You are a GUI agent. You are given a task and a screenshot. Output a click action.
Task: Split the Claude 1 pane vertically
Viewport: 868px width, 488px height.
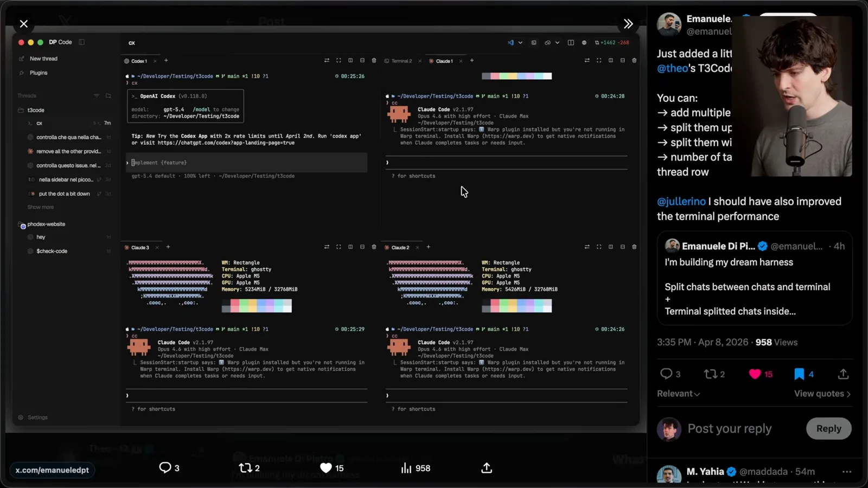(x=611, y=61)
